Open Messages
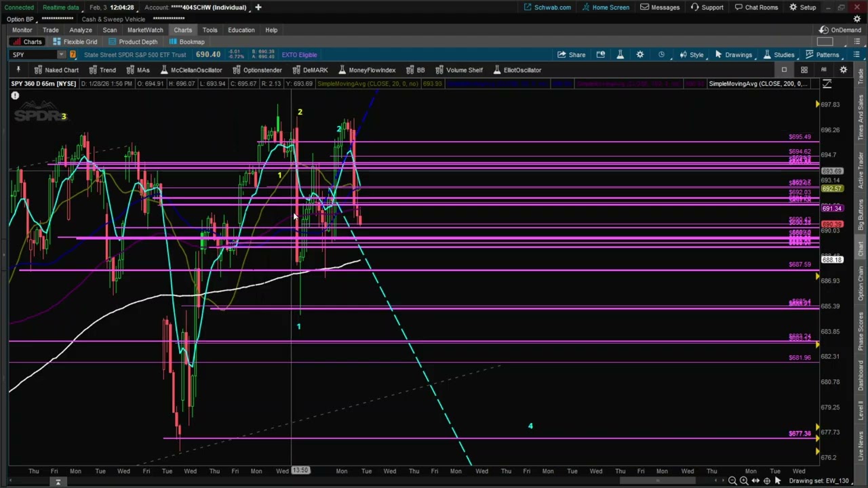 coord(659,7)
